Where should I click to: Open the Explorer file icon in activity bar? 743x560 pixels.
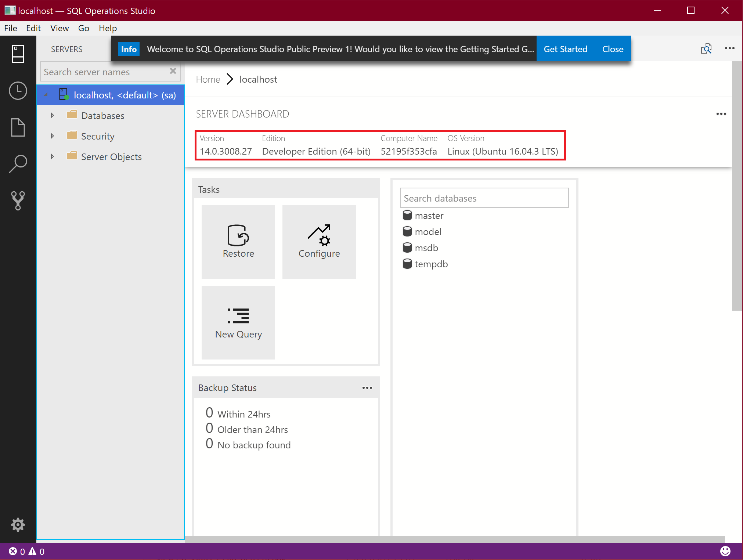[18, 127]
